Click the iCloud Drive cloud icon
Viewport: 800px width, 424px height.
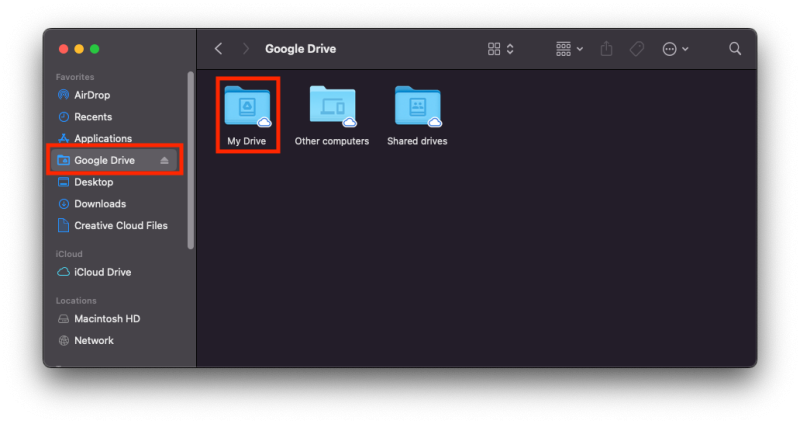tap(63, 272)
